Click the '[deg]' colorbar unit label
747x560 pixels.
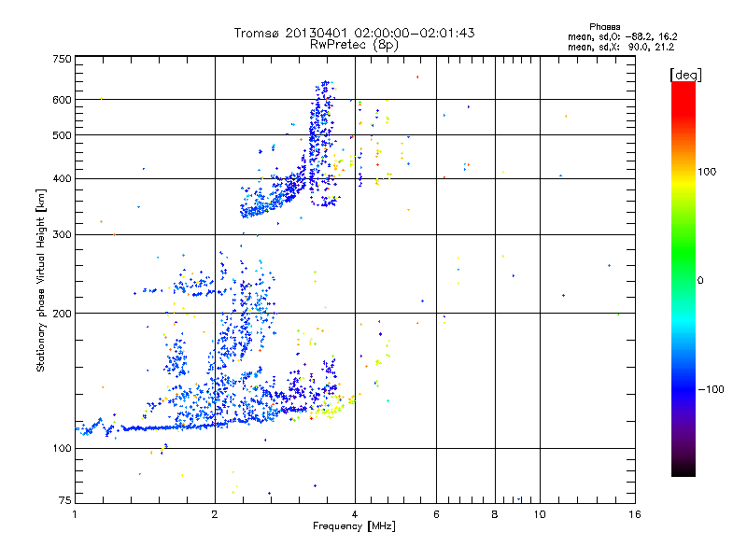pyautogui.click(x=685, y=75)
